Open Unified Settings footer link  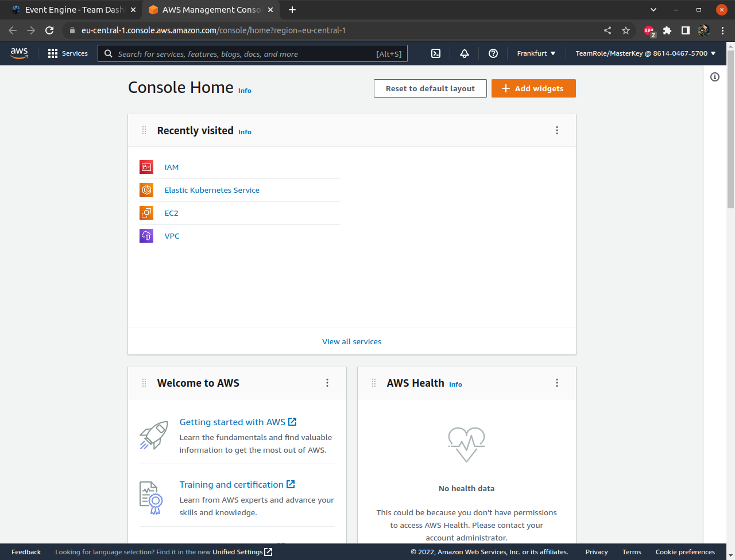coord(242,552)
